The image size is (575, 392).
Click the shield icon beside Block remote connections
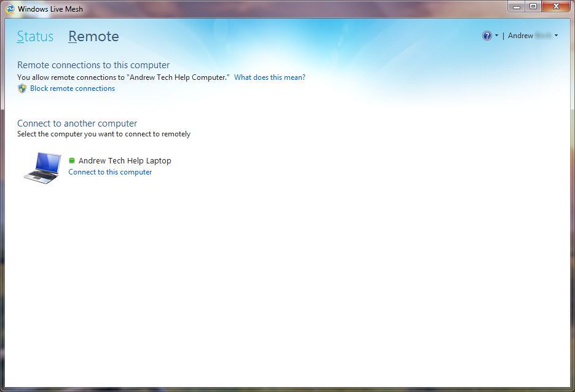pos(22,88)
